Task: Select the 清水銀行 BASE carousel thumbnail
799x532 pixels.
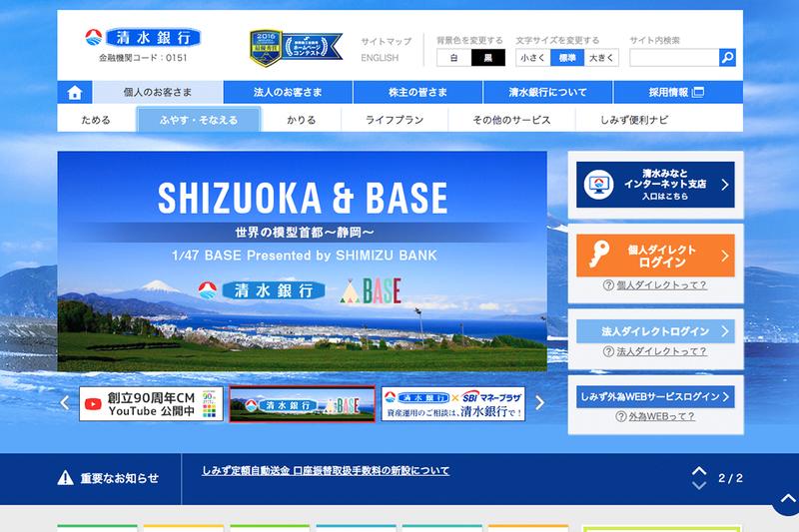Action: 303,404
